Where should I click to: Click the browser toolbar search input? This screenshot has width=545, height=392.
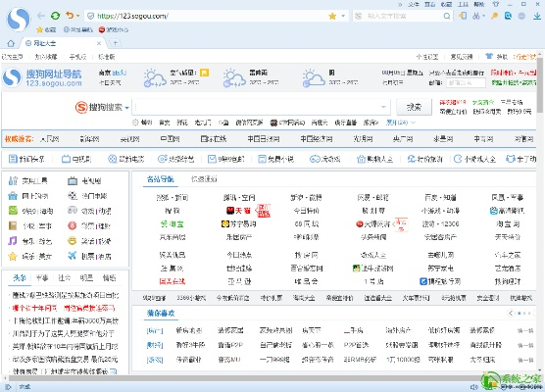pyautogui.click(x=404, y=16)
